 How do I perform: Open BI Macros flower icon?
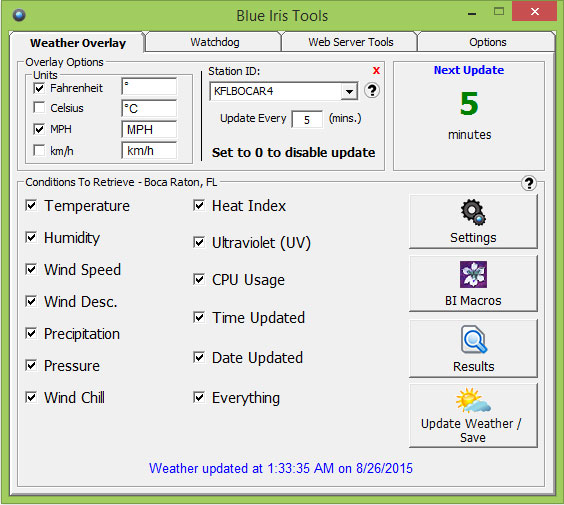tap(473, 274)
